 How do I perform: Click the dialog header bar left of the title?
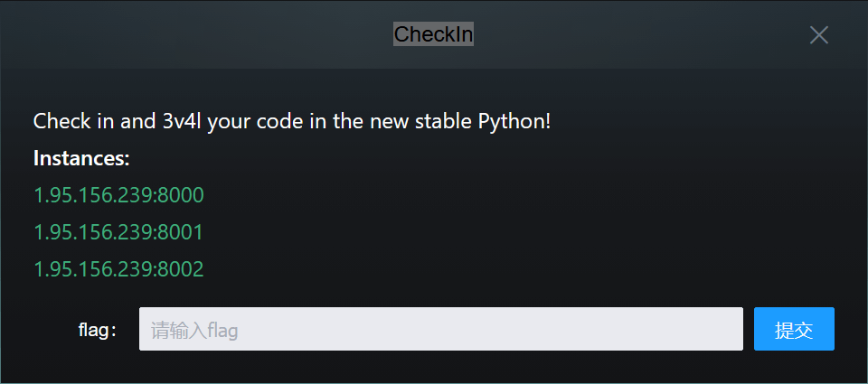coord(181,34)
